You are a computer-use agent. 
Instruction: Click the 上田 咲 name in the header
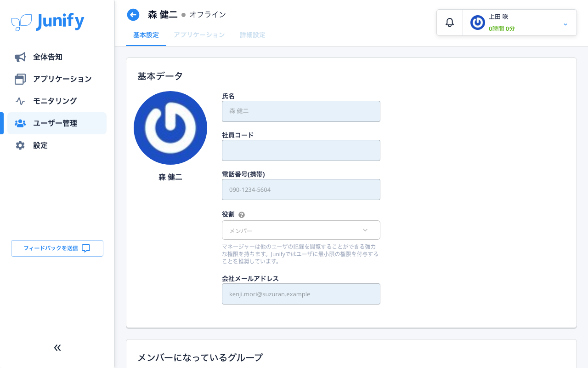coord(498,17)
